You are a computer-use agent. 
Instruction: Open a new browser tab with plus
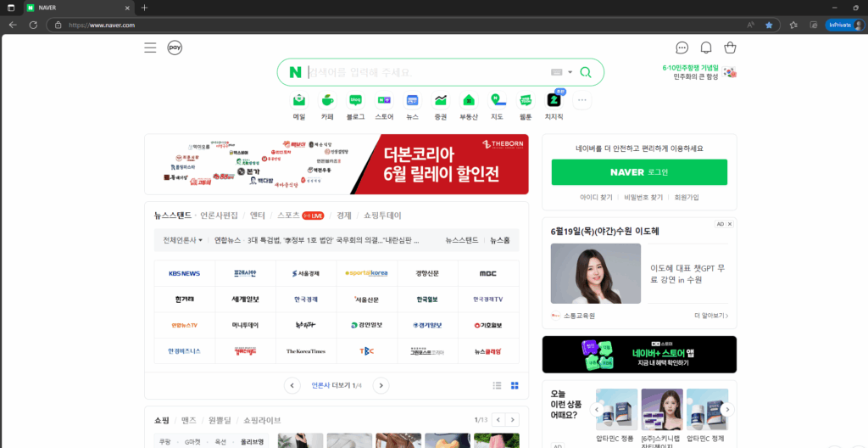pos(144,8)
